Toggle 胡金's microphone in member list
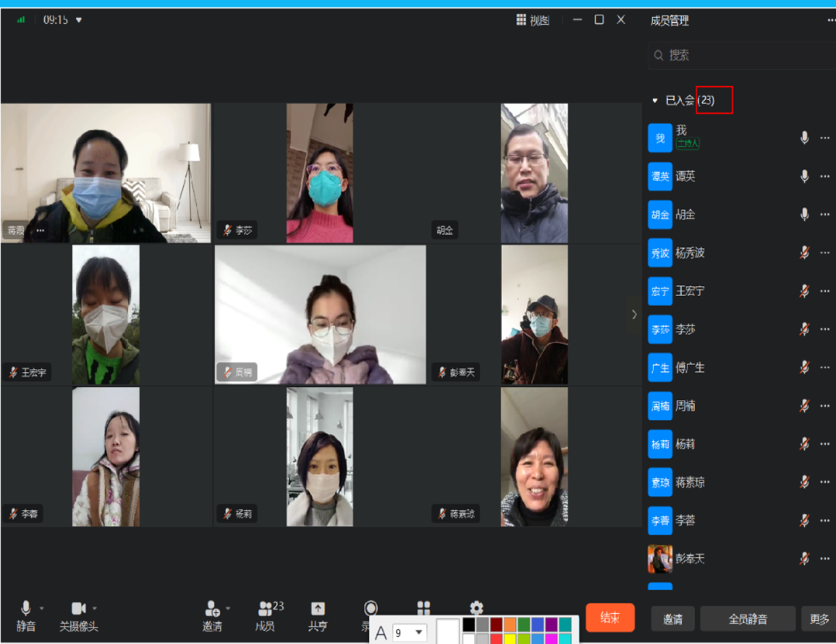The width and height of the screenshot is (836, 644). coord(804,215)
